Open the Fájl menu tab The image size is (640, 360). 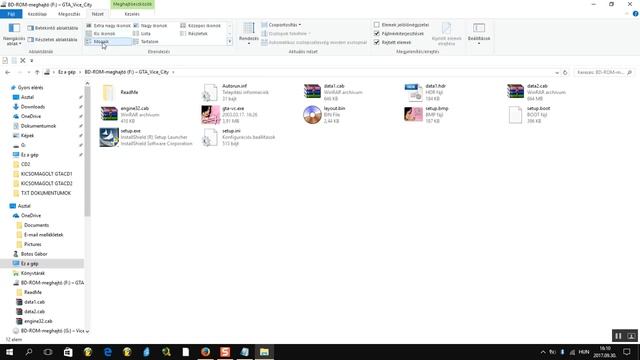11,14
